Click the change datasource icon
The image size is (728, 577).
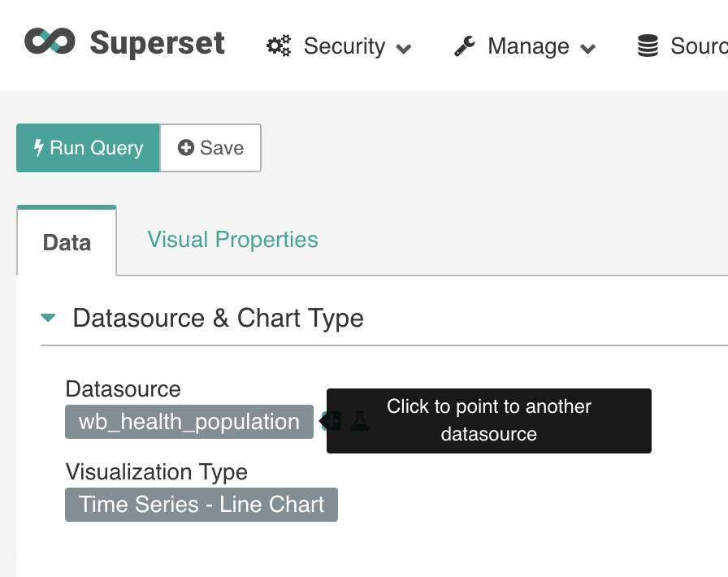tap(331, 421)
